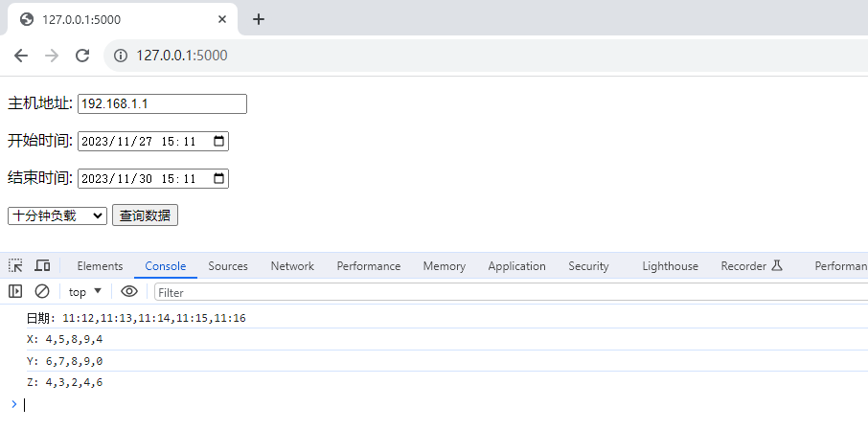The height and width of the screenshot is (430, 868).
Task: Go back using the browser back arrow
Action: [21, 56]
